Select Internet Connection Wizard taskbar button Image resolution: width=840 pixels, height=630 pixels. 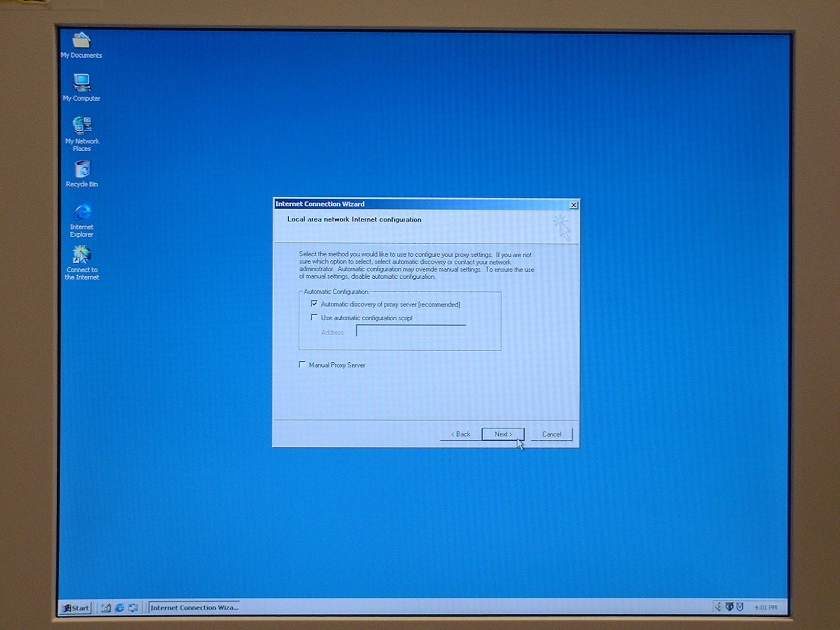click(x=194, y=607)
